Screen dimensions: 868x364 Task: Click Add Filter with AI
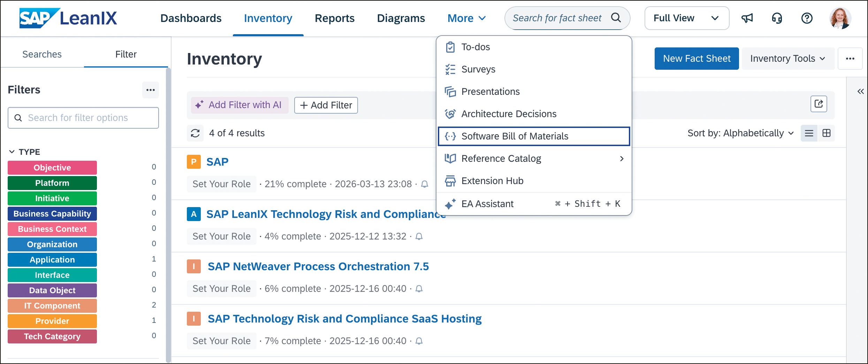pyautogui.click(x=239, y=105)
